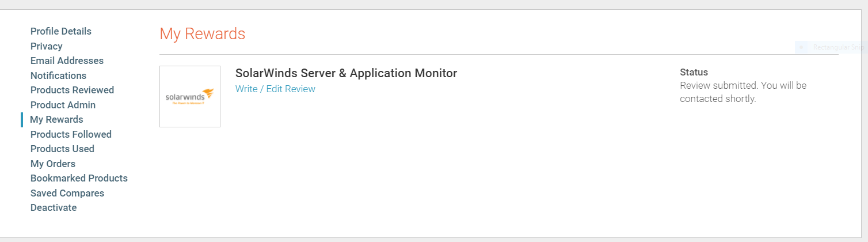Open SolarWinds Server & Application Monitor title

click(346, 73)
